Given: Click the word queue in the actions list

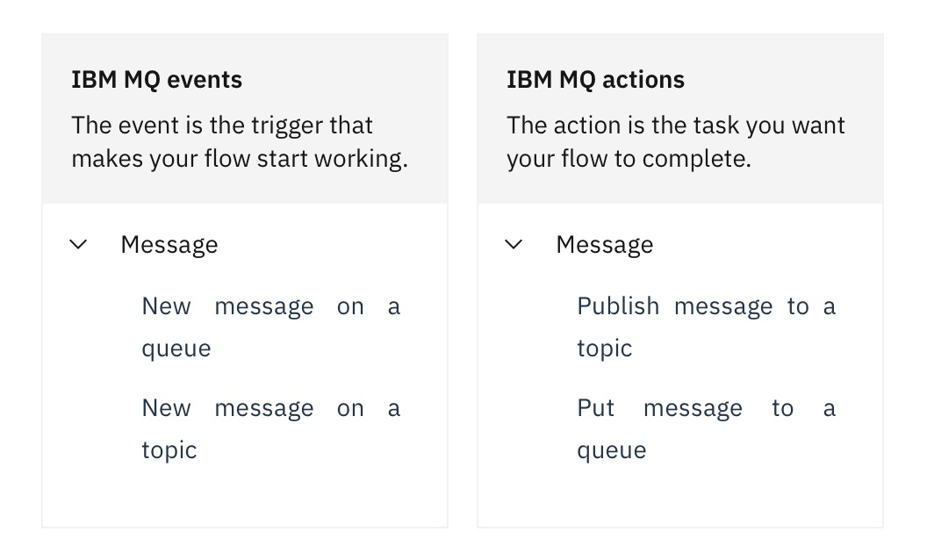Looking at the screenshot, I should [x=611, y=450].
